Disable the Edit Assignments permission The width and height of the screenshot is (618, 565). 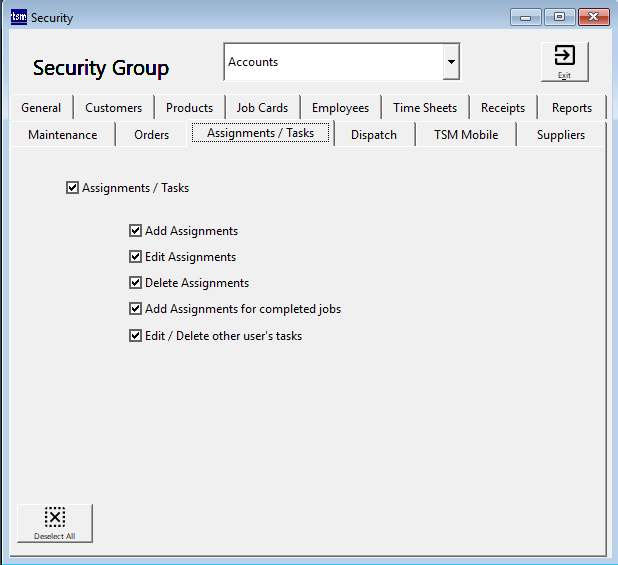[x=136, y=257]
